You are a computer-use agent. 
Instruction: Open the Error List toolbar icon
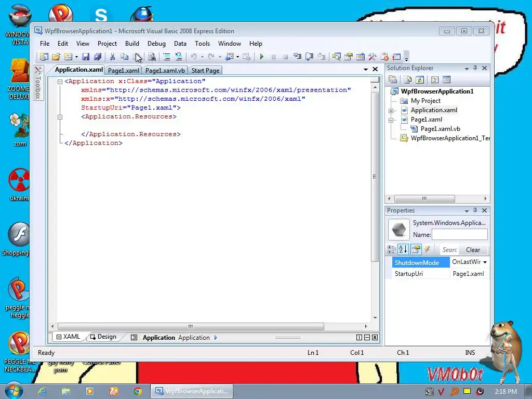coord(396,57)
